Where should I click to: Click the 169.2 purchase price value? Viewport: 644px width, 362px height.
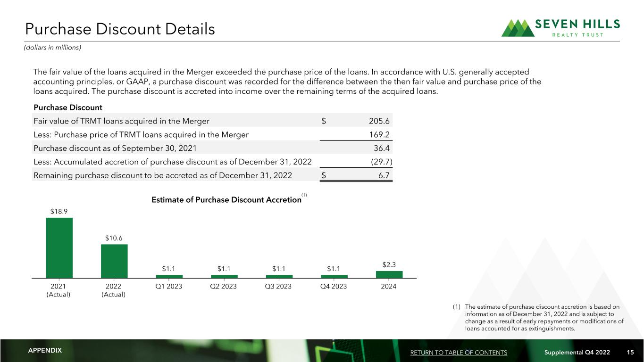(x=381, y=134)
